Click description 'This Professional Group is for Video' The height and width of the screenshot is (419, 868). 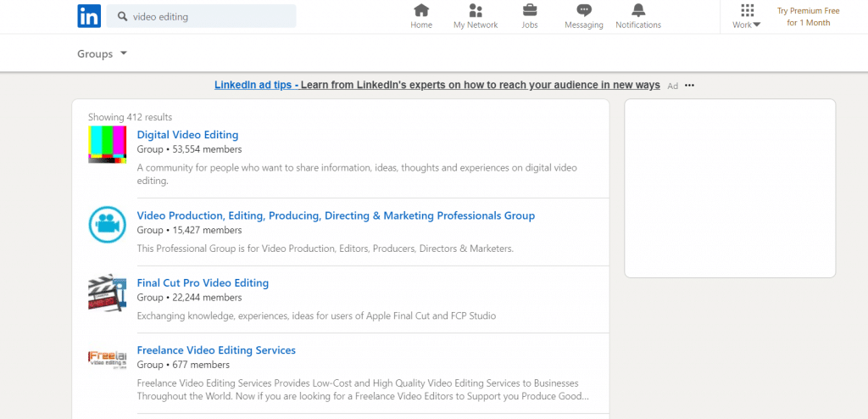tap(325, 249)
